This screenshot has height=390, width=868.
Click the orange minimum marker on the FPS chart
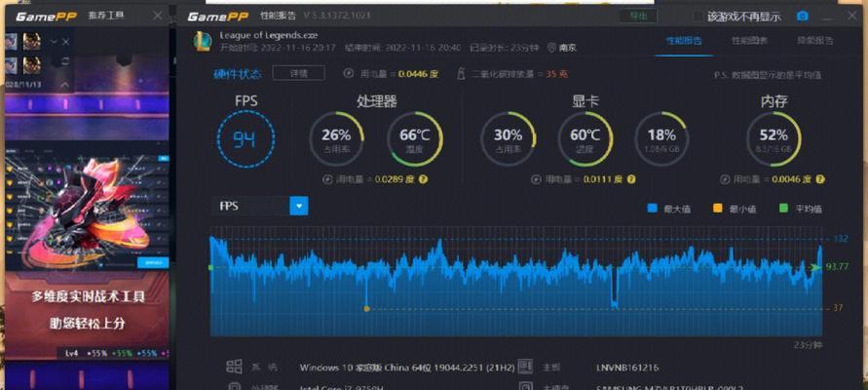pyautogui.click(x=366, y=308)
